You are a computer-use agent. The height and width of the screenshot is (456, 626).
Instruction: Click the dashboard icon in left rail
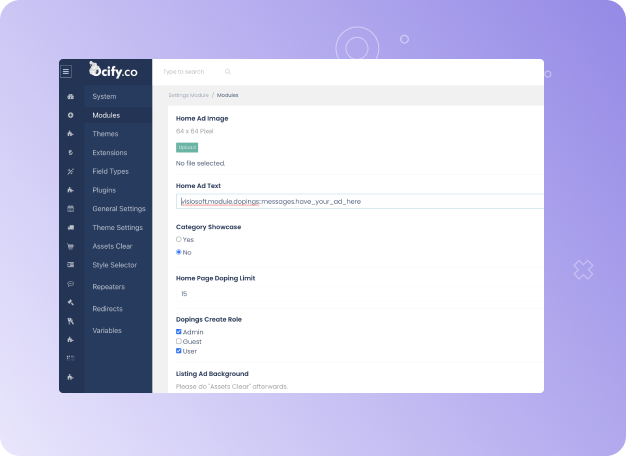pyautogui.click(x=70, y=97)
